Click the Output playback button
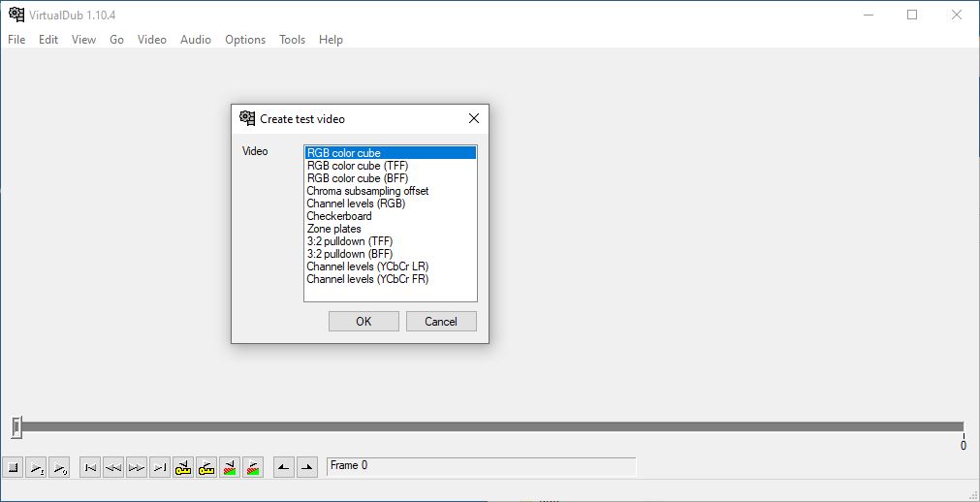This screenshot has width=980, height=502. 59,467
